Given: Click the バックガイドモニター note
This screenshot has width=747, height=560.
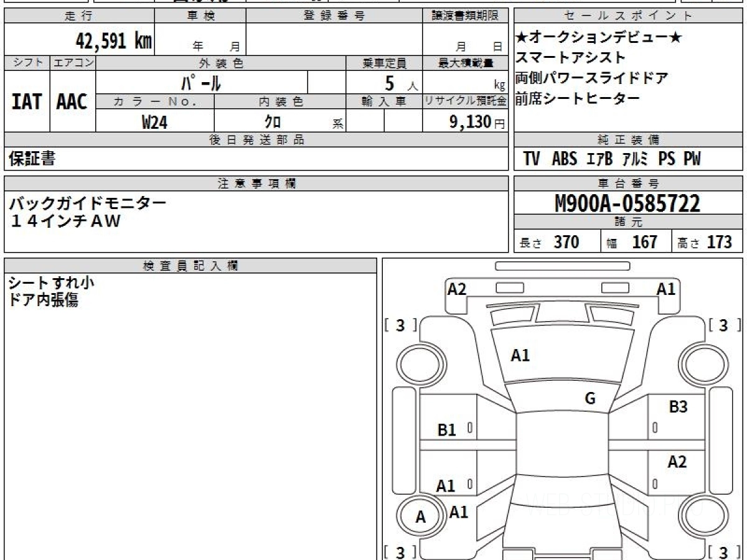Looking at the screenshot, I should pyautogui.click(x=88, y=203).
